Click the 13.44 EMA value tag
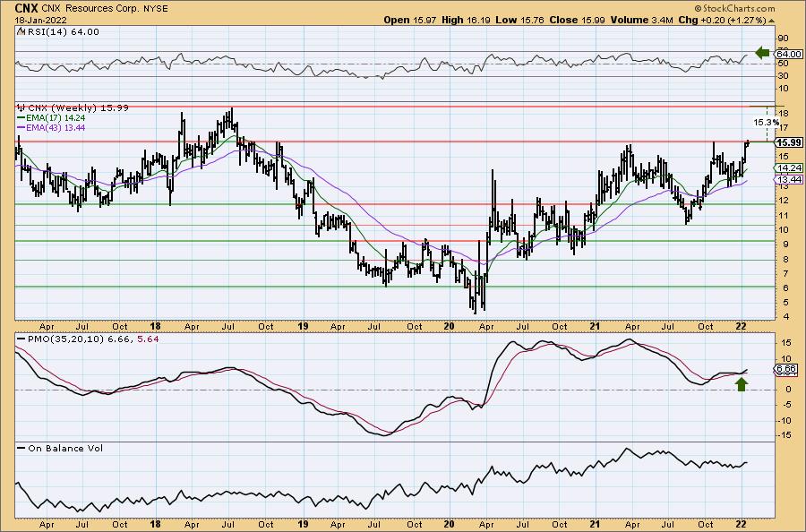This screenshot has width=806, height=532. (788, 179)
